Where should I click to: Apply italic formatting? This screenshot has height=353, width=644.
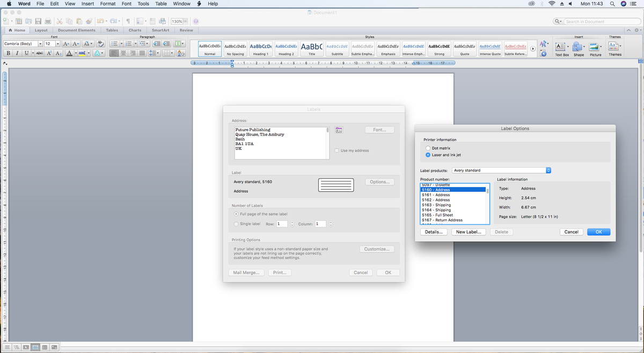[17, 53]
